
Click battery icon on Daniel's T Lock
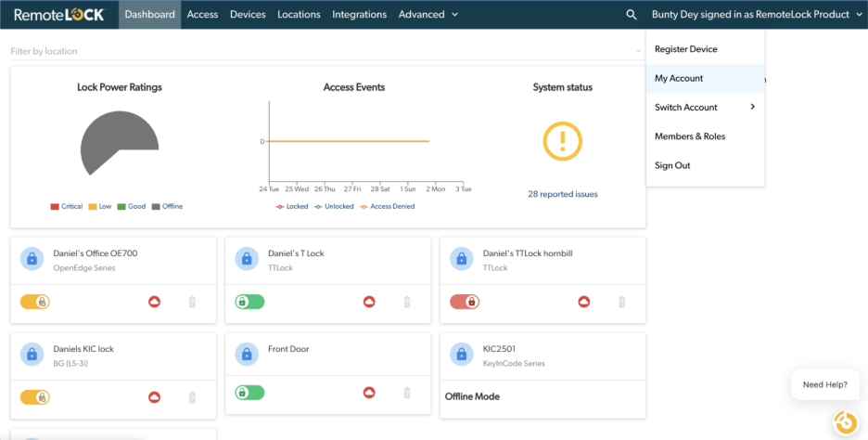(x=407, y=302)
